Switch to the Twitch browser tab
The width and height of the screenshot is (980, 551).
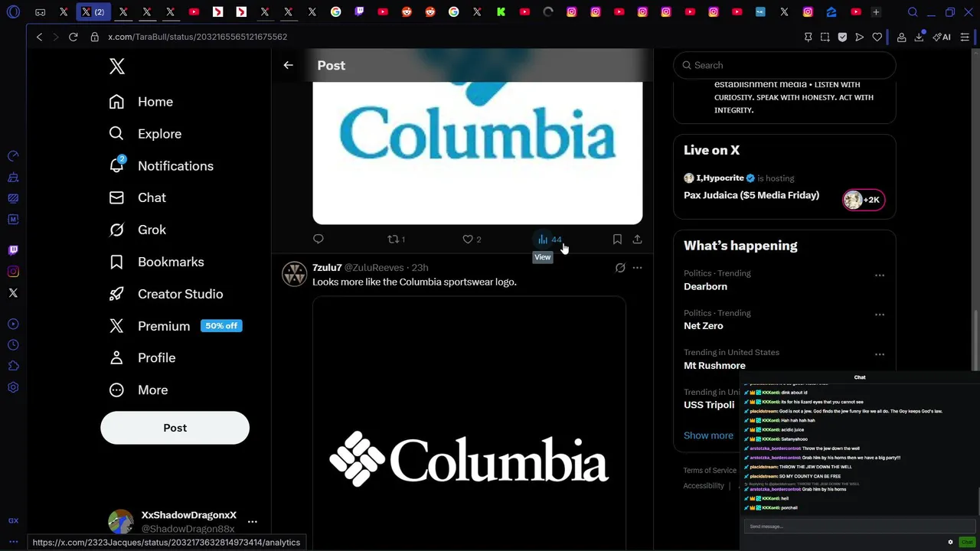[360, 12]
